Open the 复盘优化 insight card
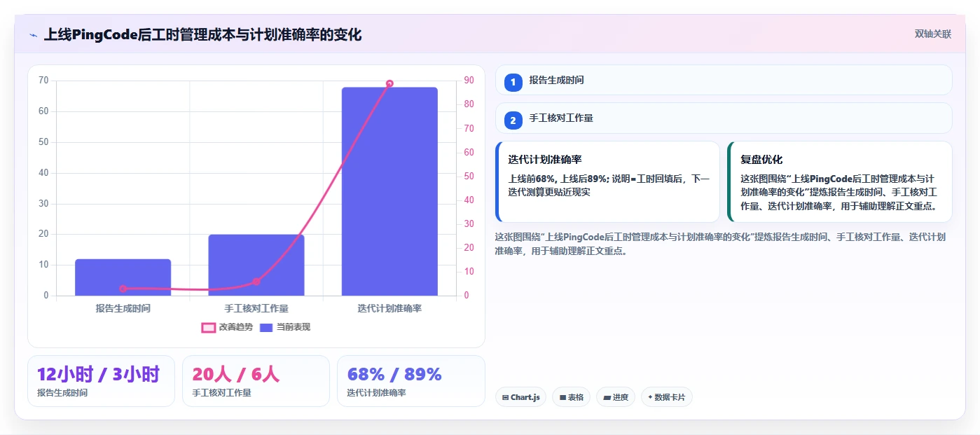Viewport: 980px width, 435px height. click(840, 181)
